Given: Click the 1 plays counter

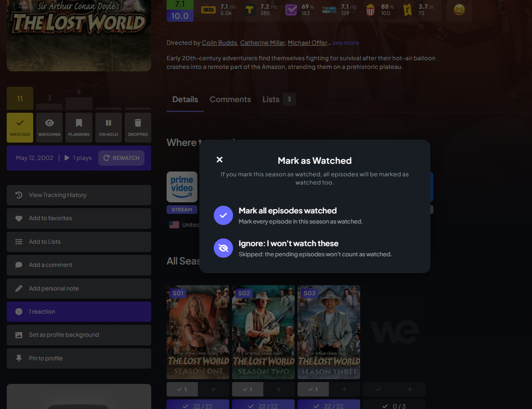Looking at the screenshot, I should coord(78,158).
